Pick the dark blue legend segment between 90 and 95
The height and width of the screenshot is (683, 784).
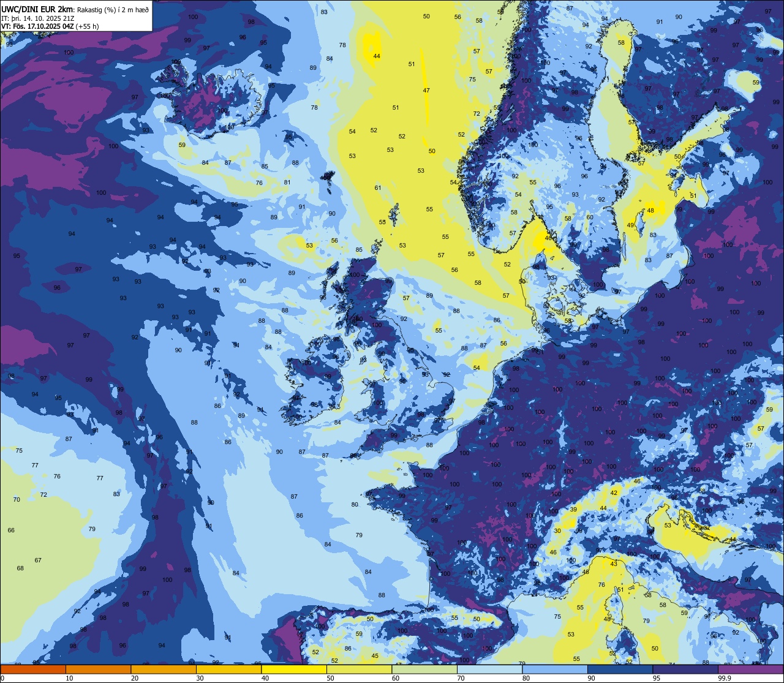pos(620,669)
